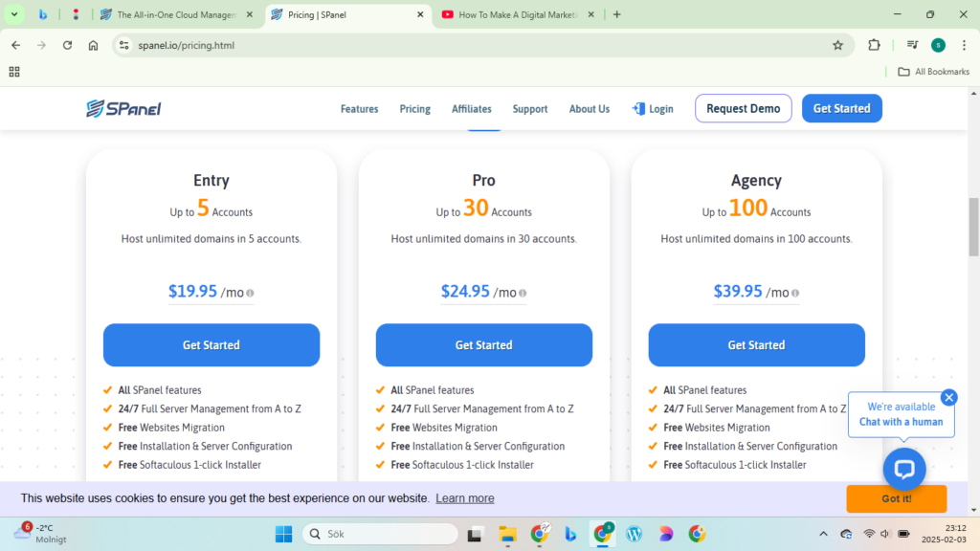Click Get Started under Pro plan
The image size is (980, 551).
(483, 344)
